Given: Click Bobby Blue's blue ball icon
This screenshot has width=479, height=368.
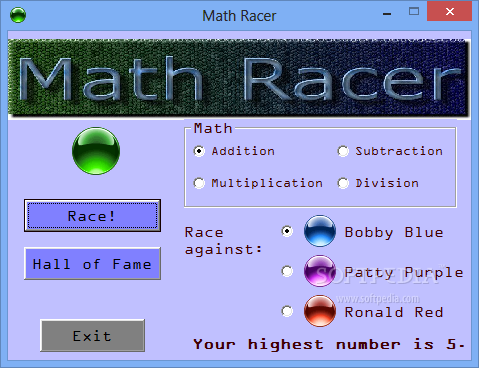Looking at the screenshot, I should click(x=320, y=231).
